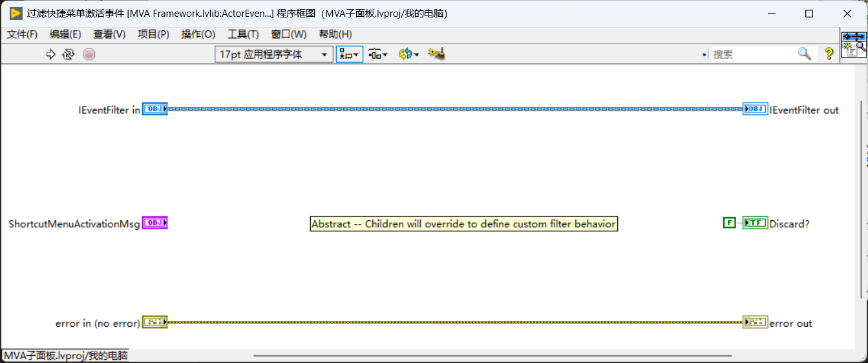The image size is (868, 363).
Task: Maximize the block diagram window
Action: 809,14
